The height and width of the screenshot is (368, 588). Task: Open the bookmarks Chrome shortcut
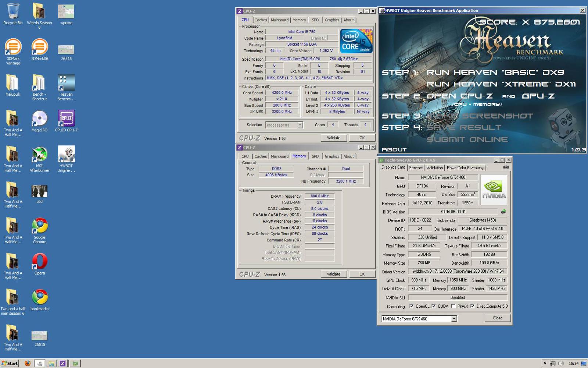(39, 299)
